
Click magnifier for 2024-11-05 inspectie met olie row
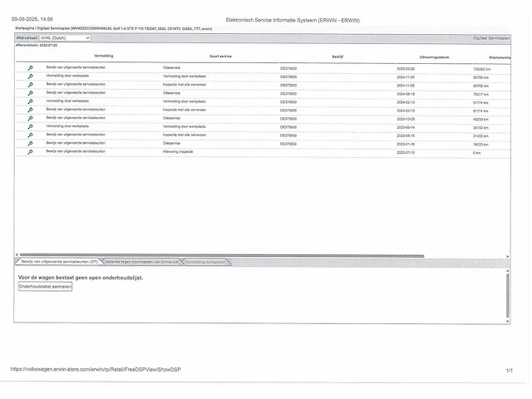31,85
